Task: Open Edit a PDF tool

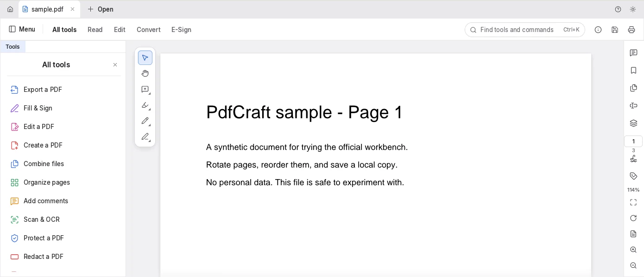Action: pyautogui.click(x=63, y=127)
